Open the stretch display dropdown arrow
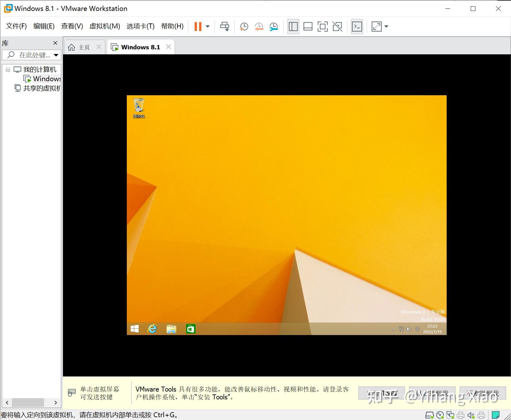This screenshot has height=420, width=511. pos(386,27)
